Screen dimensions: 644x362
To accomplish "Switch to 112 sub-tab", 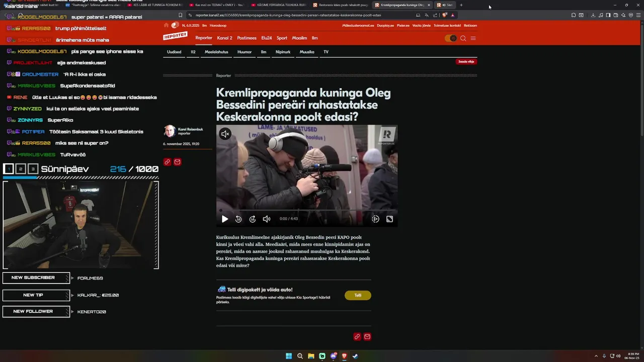I will tap(193, 52).
